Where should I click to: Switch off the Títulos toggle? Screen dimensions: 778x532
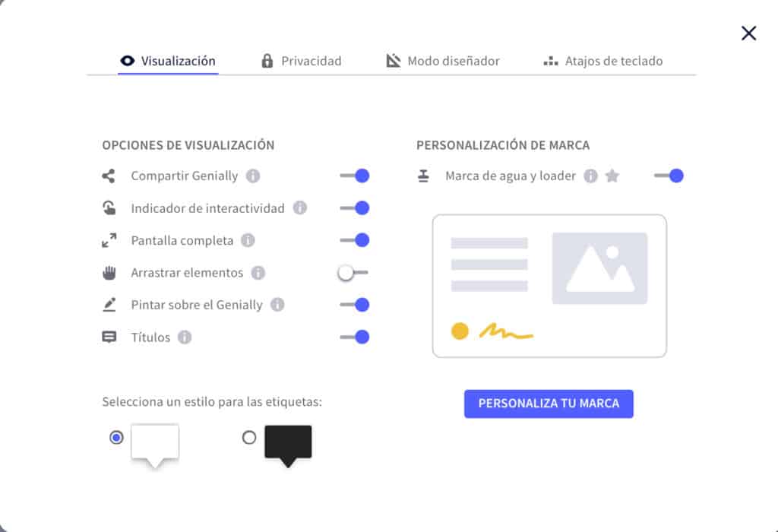click(x=354, y=337)
